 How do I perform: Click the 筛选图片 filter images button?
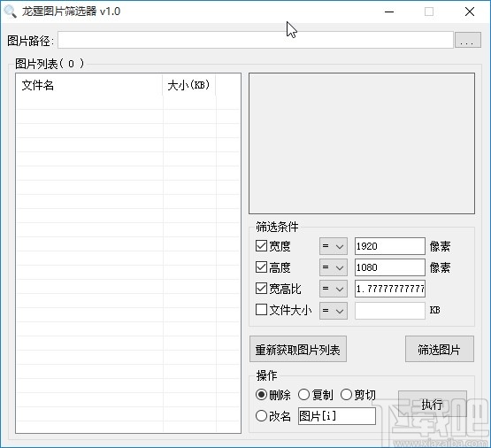pos(440,350)
